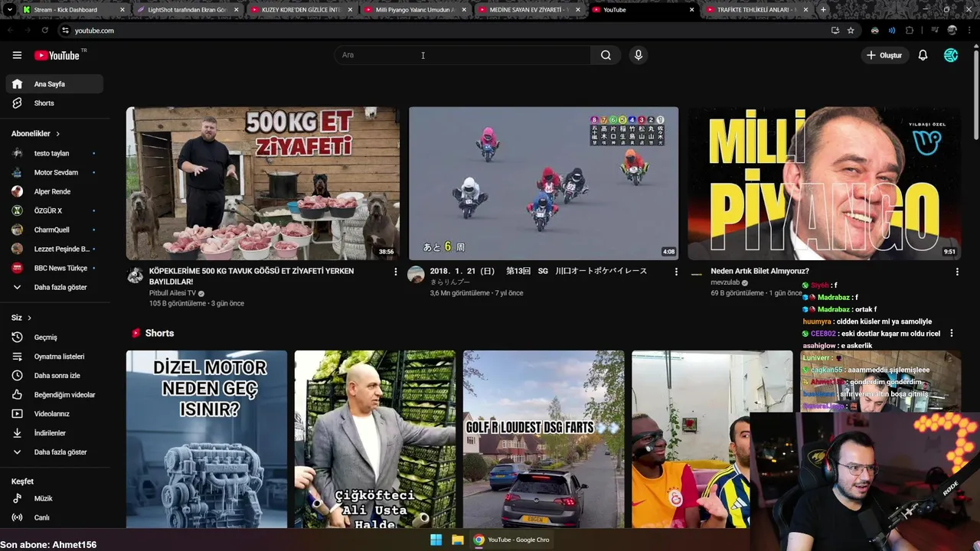
Task: Switch to Milli Piyango Yalanı tab
Action: (415, 10)
